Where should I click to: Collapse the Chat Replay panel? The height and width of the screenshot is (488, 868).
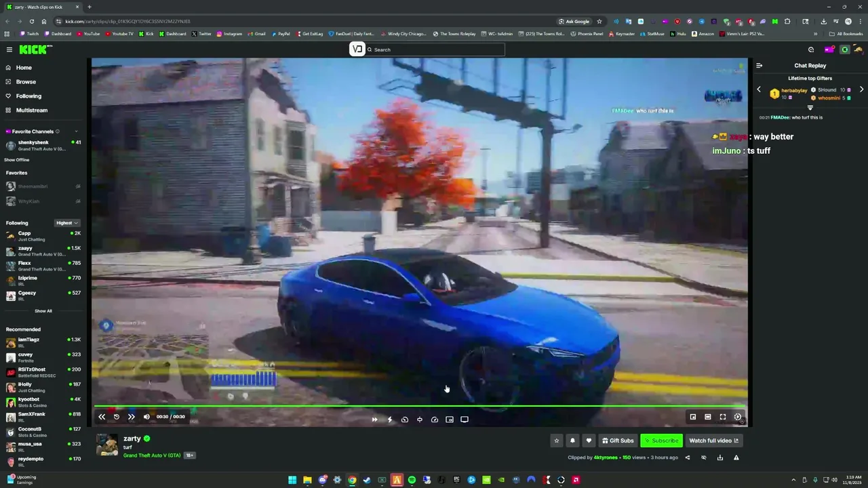coord(759,66)
